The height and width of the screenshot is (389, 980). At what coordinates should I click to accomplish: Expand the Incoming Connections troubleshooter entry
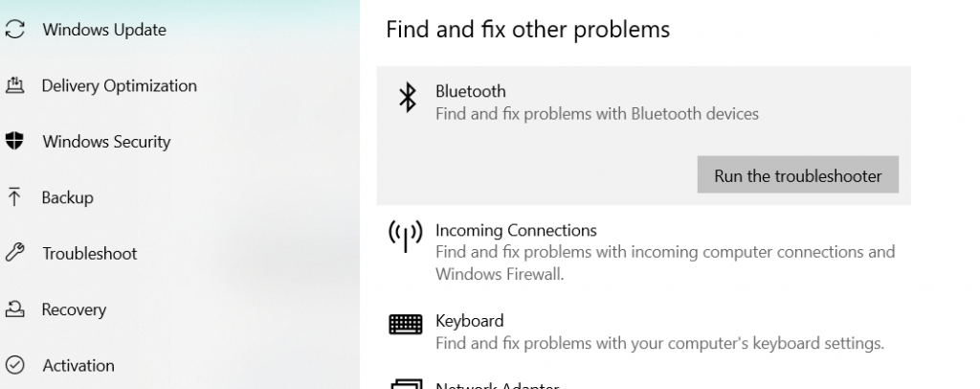[x=516, y=231]
